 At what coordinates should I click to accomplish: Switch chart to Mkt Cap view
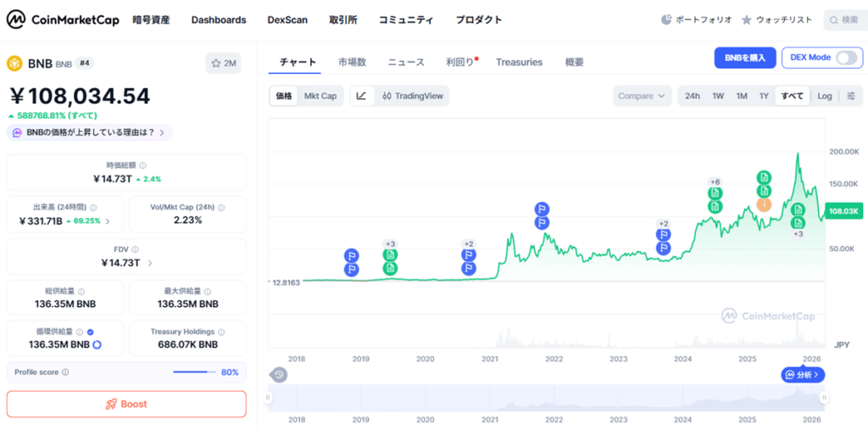[320, 96]
